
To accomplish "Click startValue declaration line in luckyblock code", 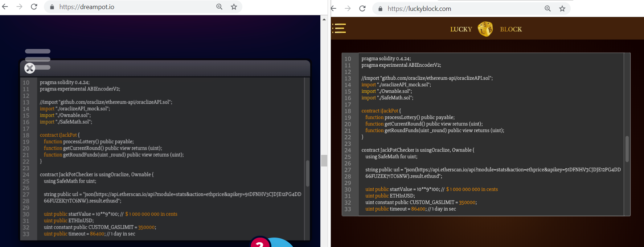I will point(432,189).
